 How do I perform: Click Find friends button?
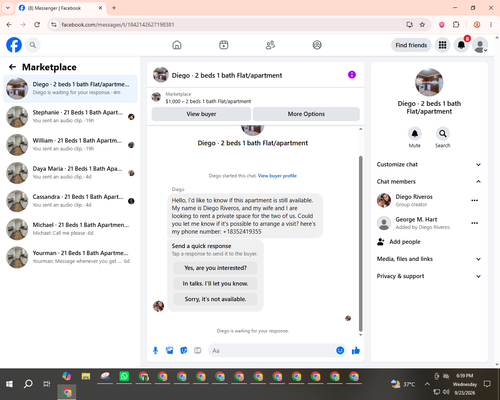click(411, 45)
